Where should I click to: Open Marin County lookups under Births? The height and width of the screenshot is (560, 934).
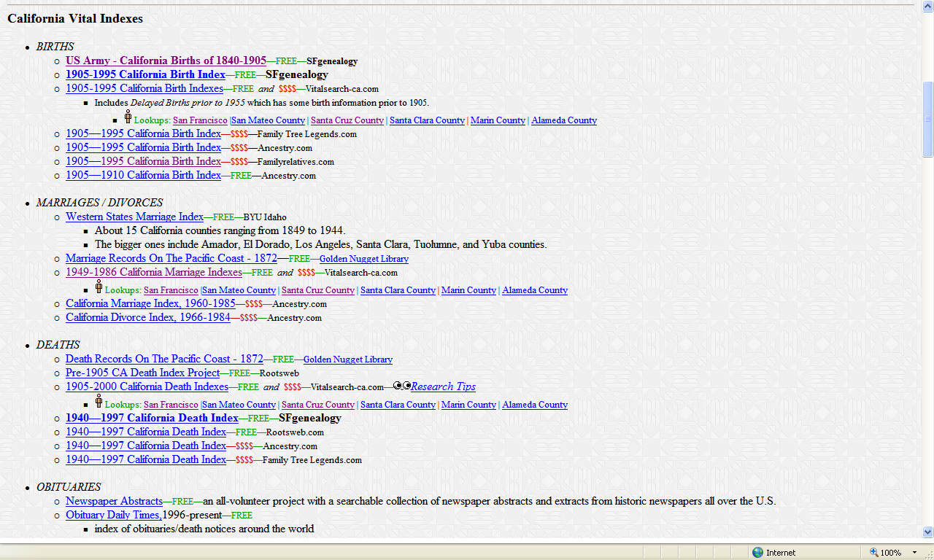(498, 120)
